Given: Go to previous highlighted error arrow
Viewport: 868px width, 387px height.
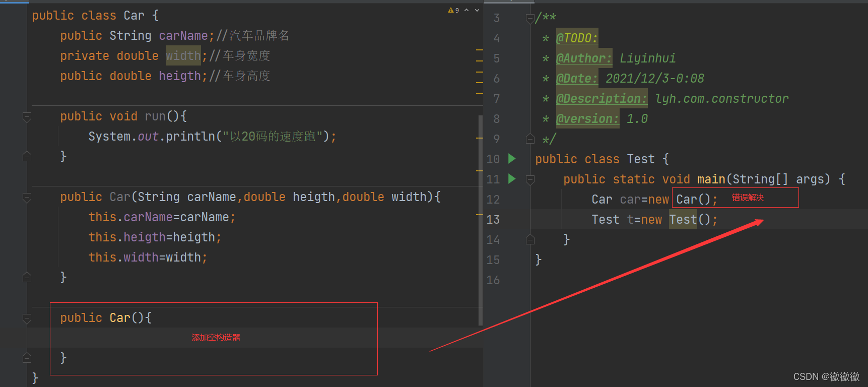Looking at the screenshot, I should [x=466, y=10].
